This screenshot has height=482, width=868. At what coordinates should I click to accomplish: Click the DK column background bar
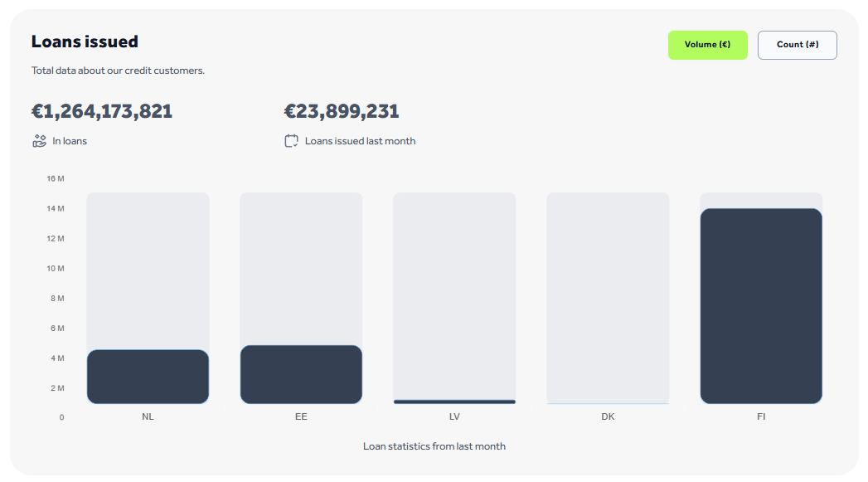608,299
